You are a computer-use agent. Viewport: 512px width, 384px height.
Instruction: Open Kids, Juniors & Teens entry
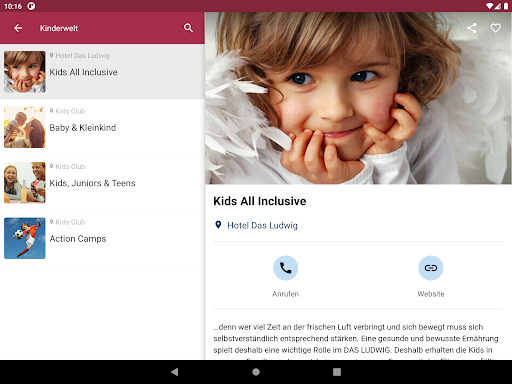(x=102, y=183)
